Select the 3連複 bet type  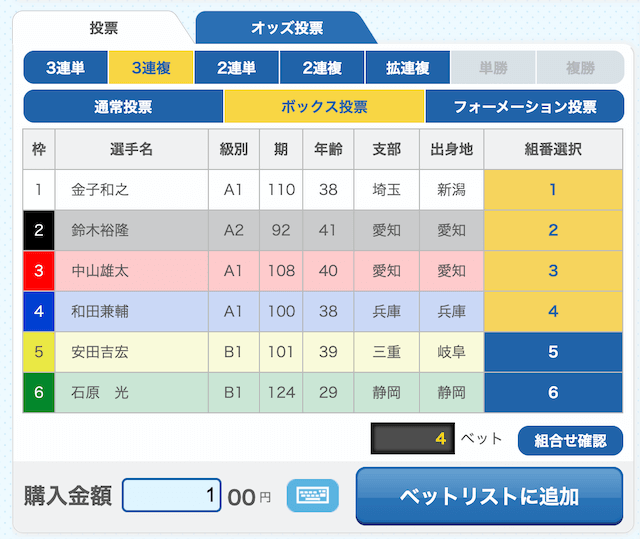coord(151,67)
